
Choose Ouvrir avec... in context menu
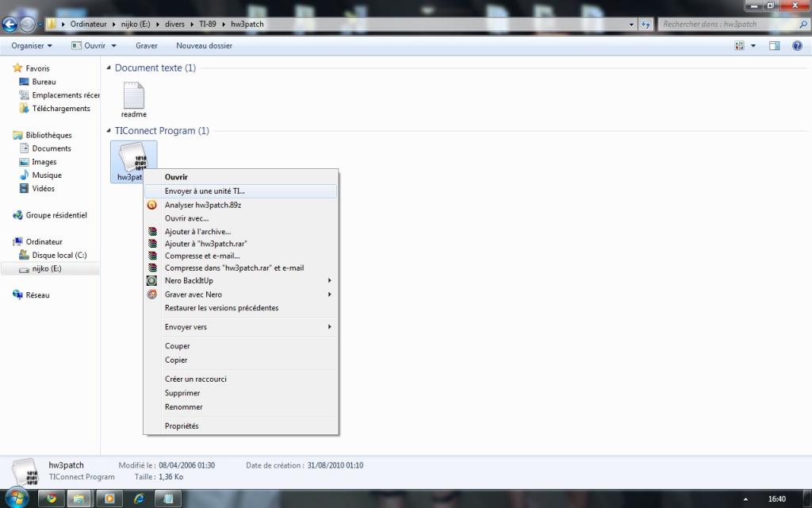tap(241, 218)
